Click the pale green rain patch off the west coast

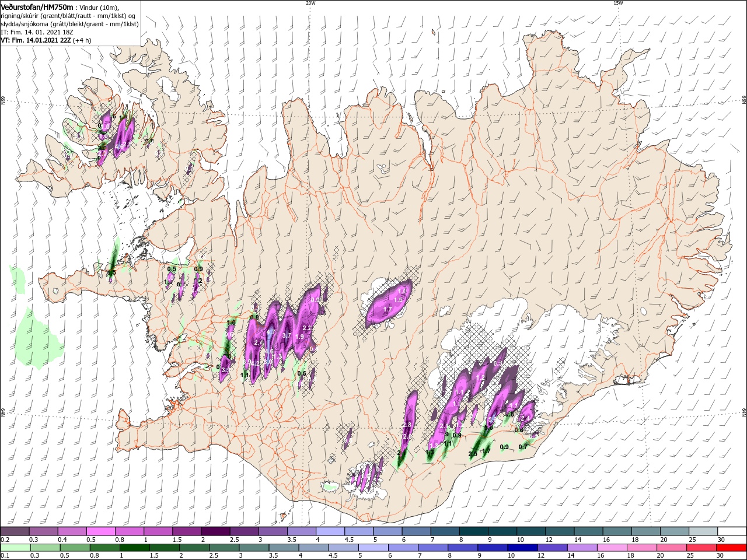point(39,338)
